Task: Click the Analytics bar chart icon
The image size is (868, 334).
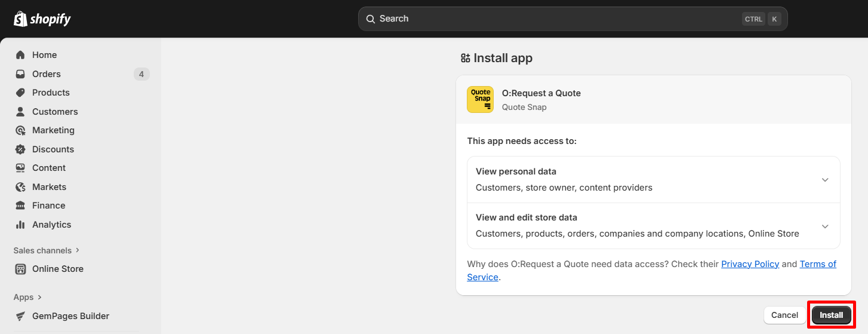Action: [x=20, y=225]
